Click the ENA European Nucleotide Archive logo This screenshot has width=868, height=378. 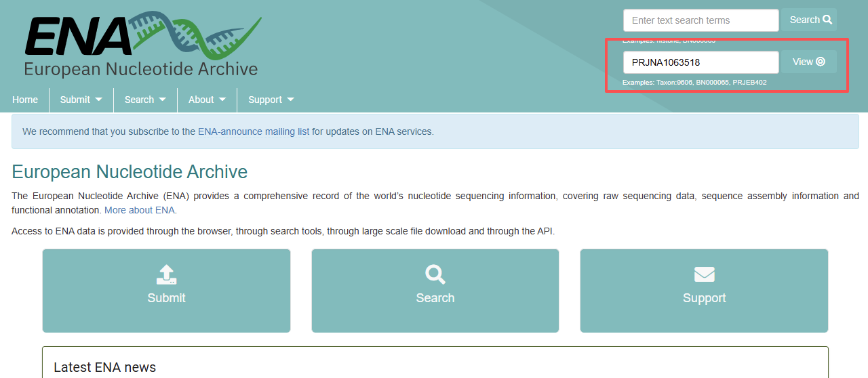coord(142,45)
